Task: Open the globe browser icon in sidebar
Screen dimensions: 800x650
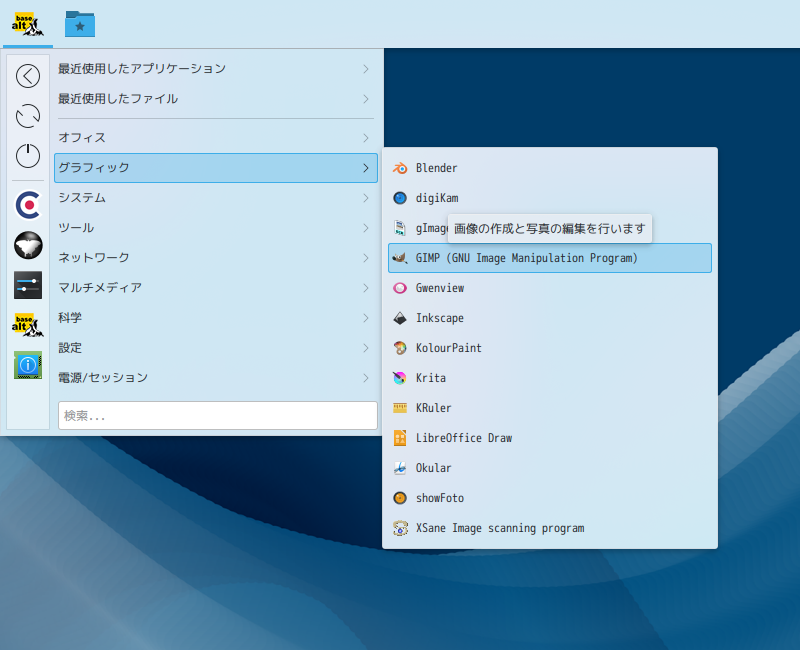Action: click(28, 245)
